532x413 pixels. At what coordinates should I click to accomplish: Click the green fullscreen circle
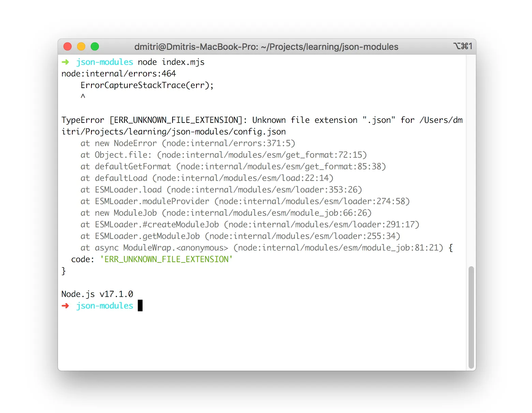point(94,46)
